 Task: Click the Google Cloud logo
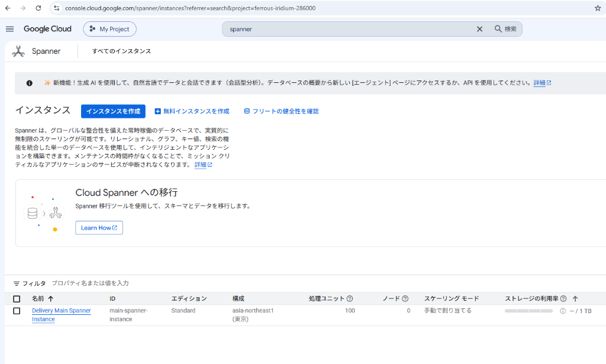click(x=47, y=29)
